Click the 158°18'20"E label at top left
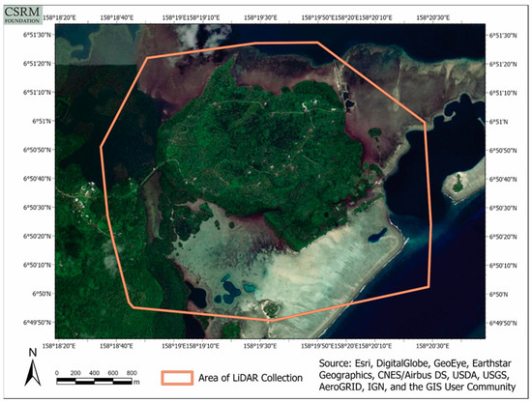The width and height of the screenshot is (532, 403). click(60, 17)
